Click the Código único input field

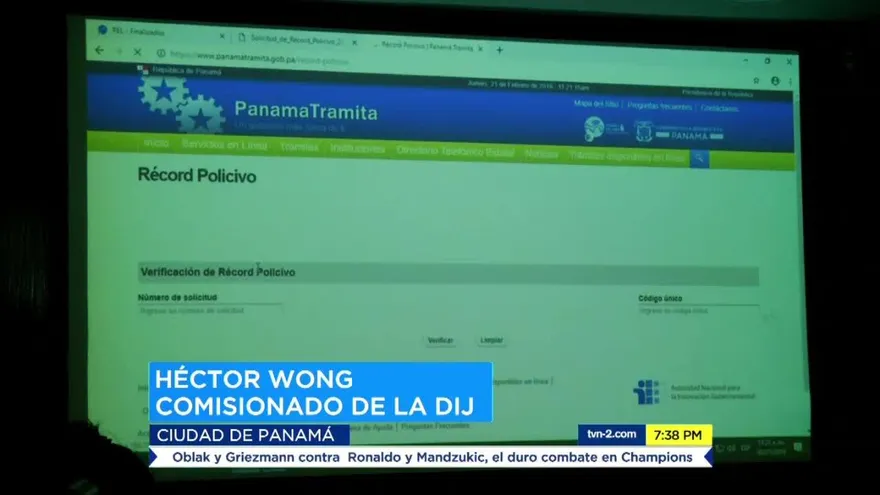click(x=699, y=310)
